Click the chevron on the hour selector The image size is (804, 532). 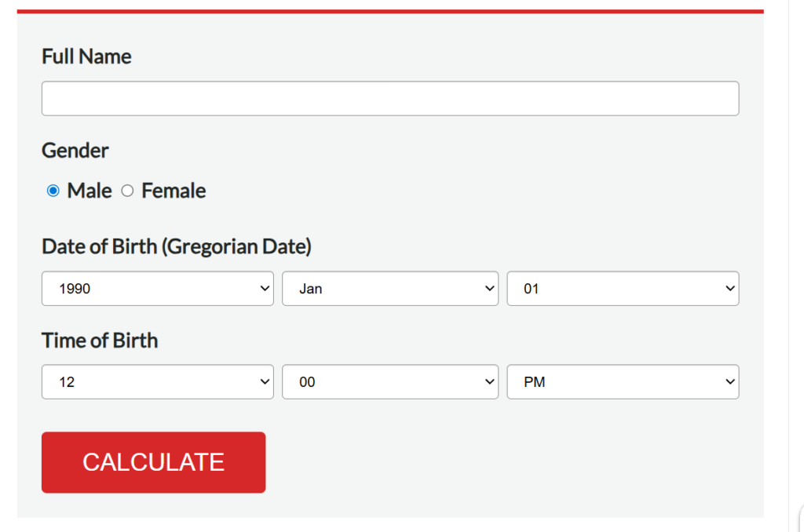(265, 381)
